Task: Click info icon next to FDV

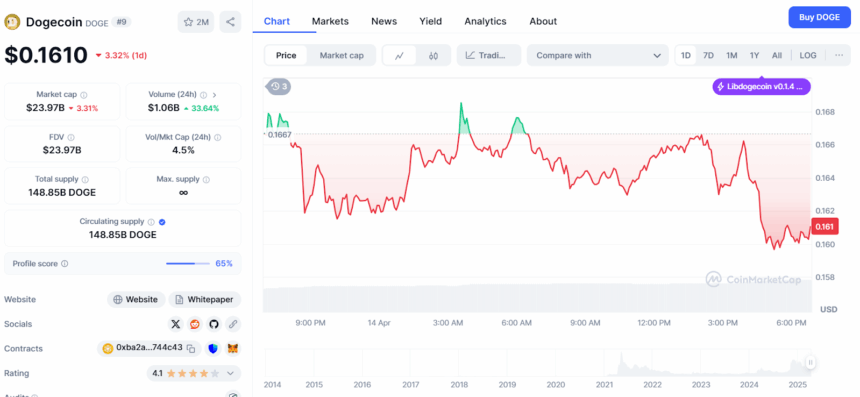Action: [x=71, y=138]
